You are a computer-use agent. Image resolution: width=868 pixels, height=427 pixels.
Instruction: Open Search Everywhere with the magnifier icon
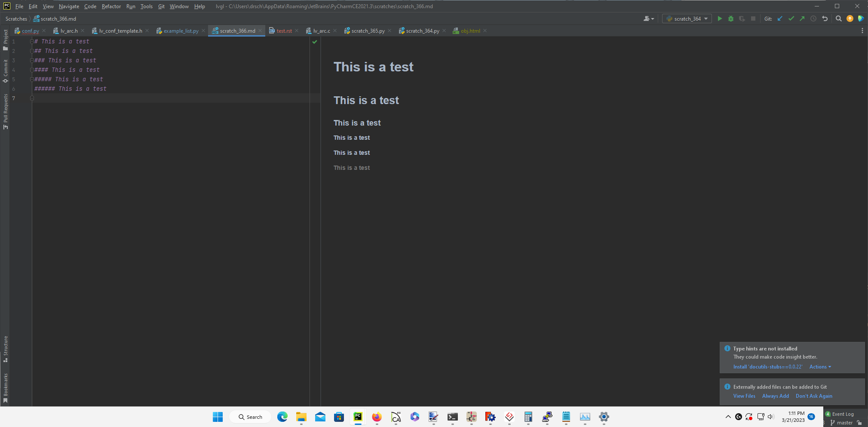(838, 18)
